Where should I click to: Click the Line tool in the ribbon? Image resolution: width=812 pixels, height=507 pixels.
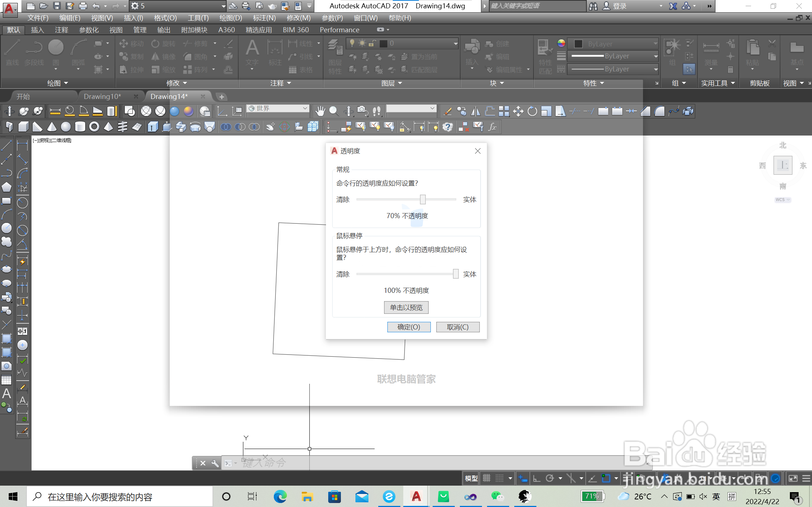(x=12, y=53)
